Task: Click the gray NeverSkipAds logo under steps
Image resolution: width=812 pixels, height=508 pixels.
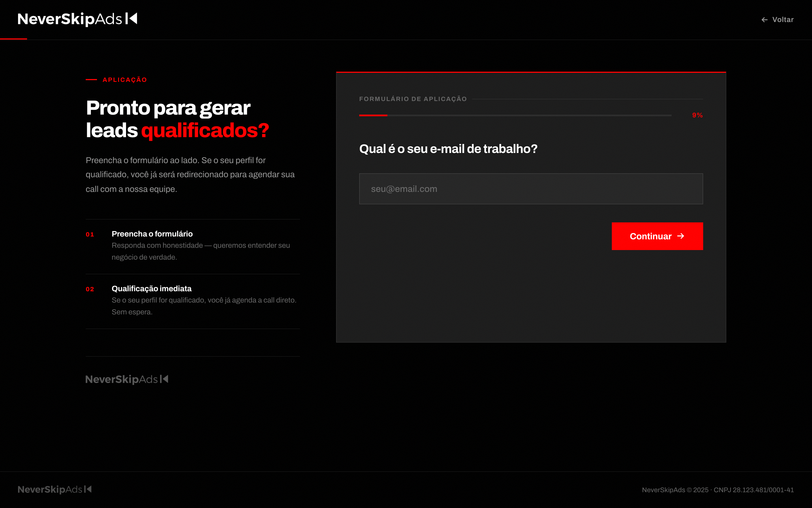Action: click(127, 379)
